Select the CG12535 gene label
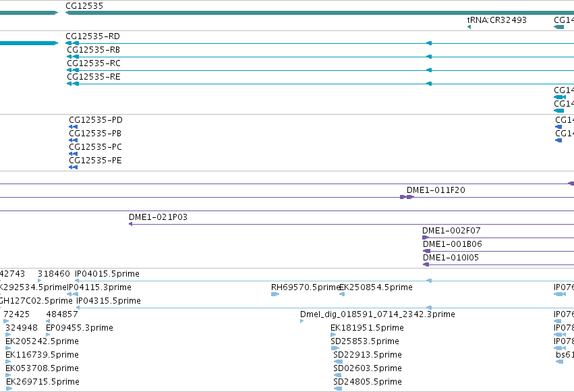The image size is (574, 392). [x=84, y=6]
